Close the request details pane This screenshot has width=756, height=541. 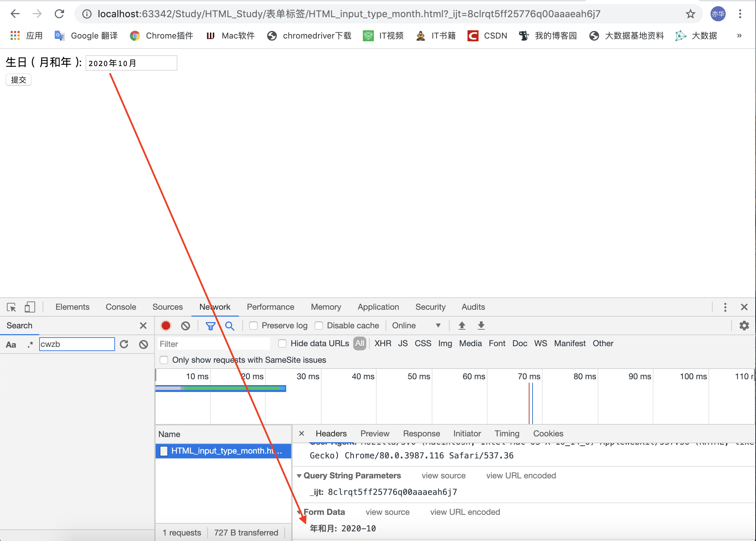click(302, 434)
